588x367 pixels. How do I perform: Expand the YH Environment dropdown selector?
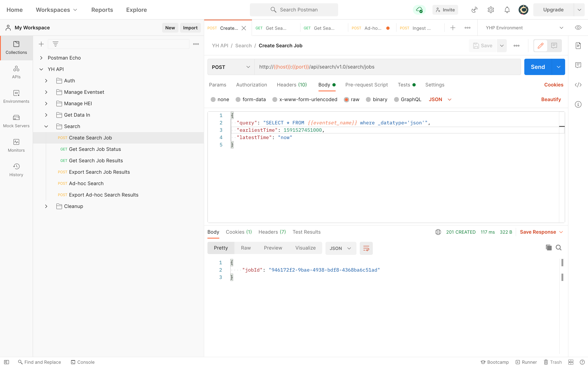[x=562, y=28]
